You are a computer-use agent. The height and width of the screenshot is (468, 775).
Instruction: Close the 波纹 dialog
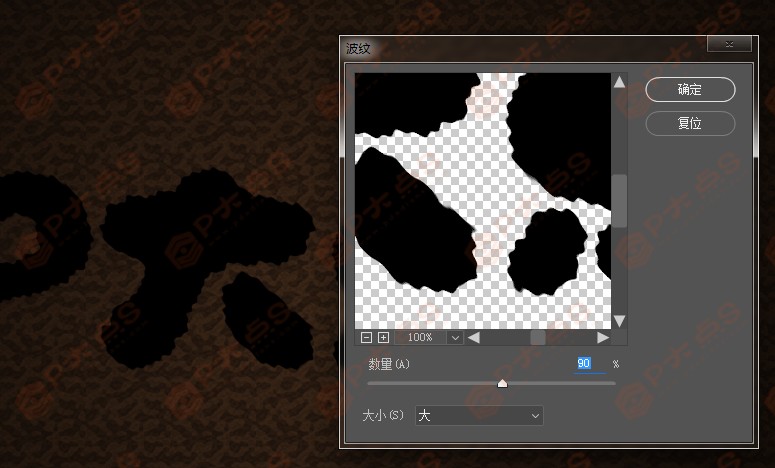[x=730, y=44]
